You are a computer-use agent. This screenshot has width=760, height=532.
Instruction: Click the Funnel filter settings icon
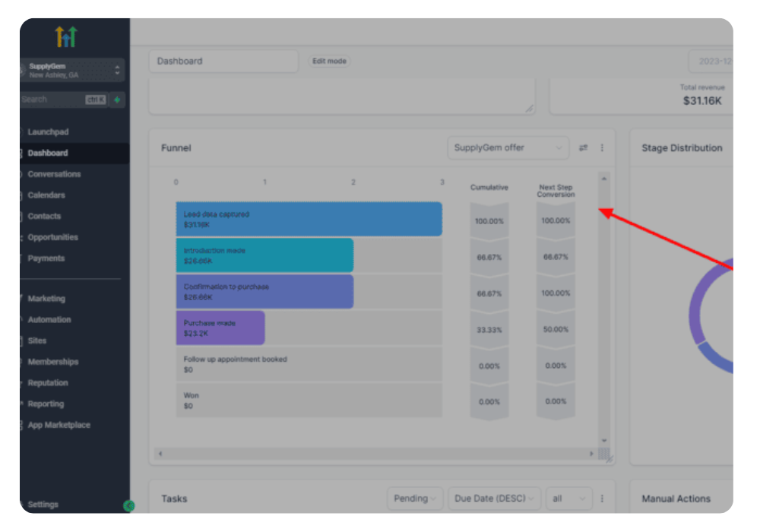click(x=583, y=148)
